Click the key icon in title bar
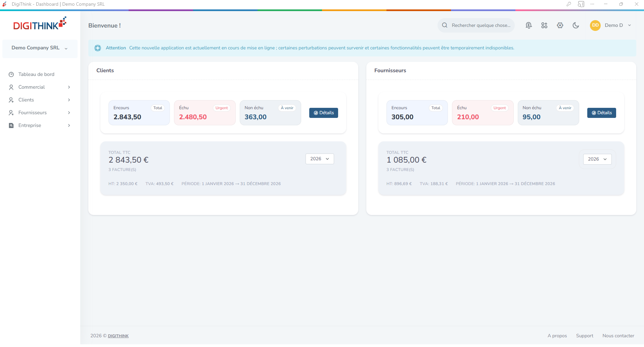 click(568, 4)
